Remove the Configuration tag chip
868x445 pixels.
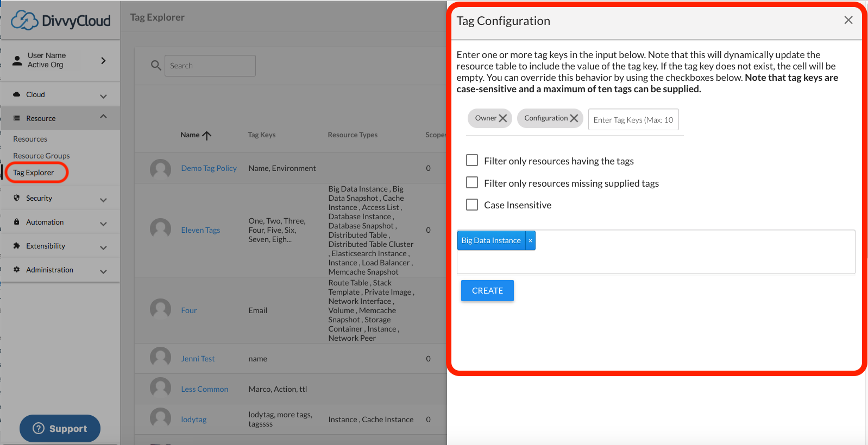[574, 118]
